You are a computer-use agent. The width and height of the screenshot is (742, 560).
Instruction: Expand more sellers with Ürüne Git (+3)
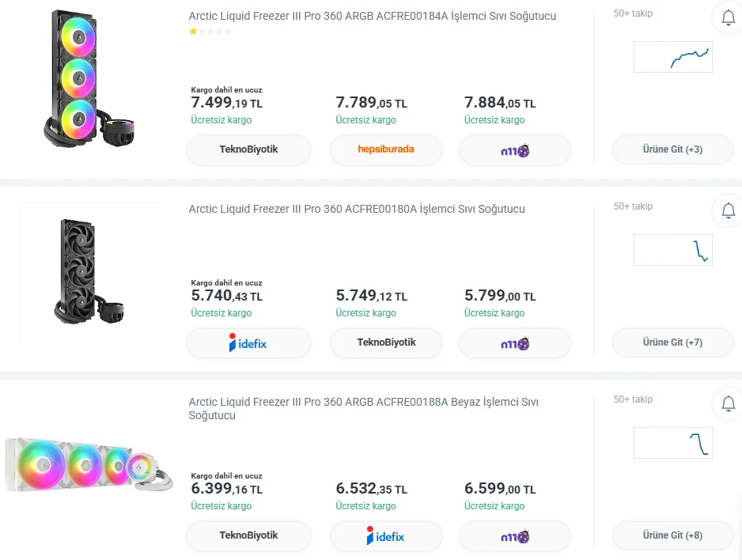click(672, 149)
